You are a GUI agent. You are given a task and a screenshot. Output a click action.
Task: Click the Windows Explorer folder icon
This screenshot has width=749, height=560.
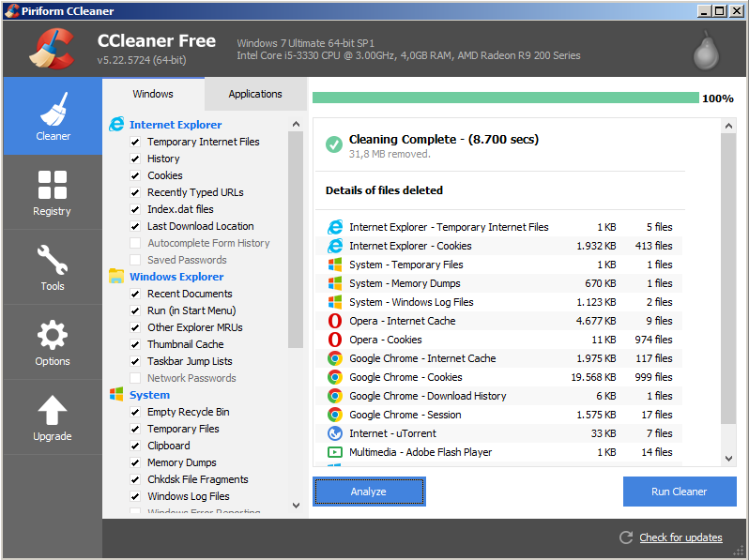[x=116, y=277]
